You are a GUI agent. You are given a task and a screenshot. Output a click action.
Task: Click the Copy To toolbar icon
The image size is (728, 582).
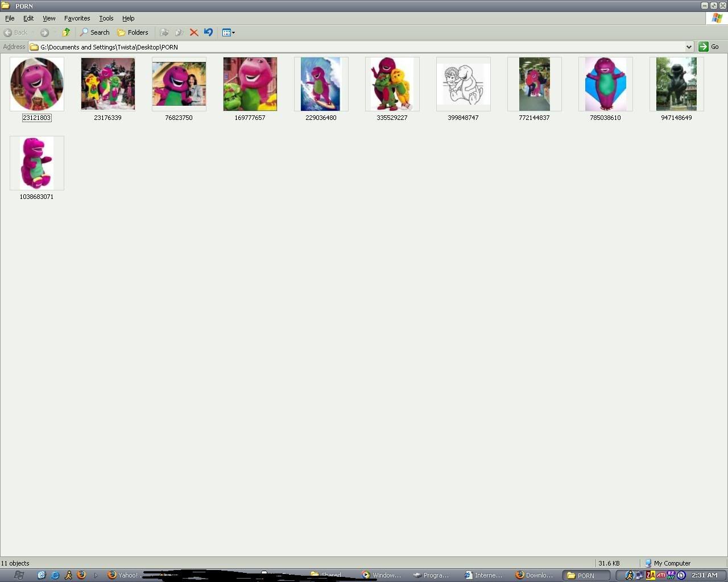point(179,32)
